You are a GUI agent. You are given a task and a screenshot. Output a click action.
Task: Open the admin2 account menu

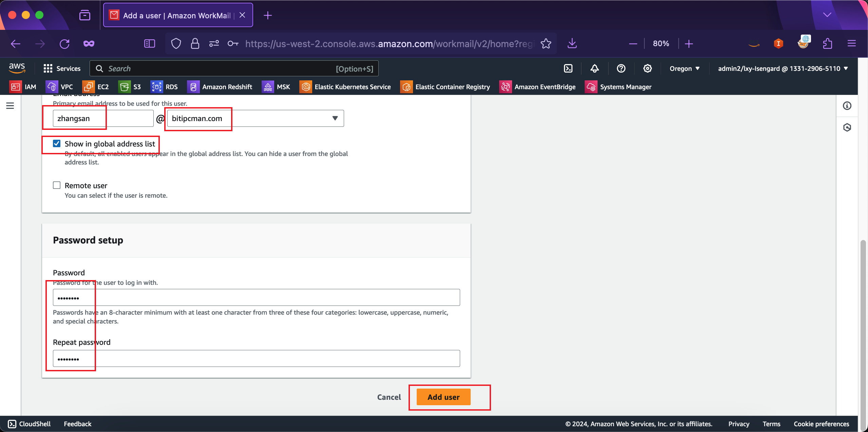pos(783,68)
